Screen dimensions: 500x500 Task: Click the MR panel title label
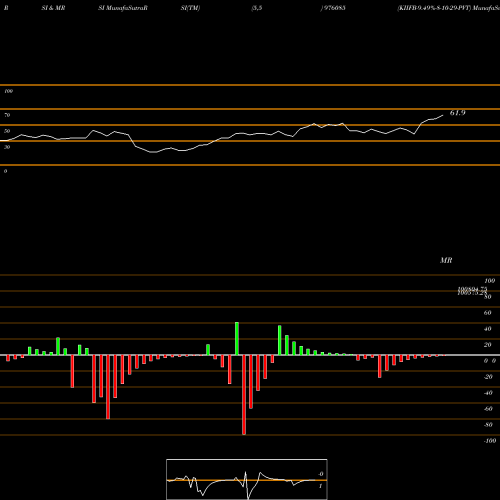point(446,260)
